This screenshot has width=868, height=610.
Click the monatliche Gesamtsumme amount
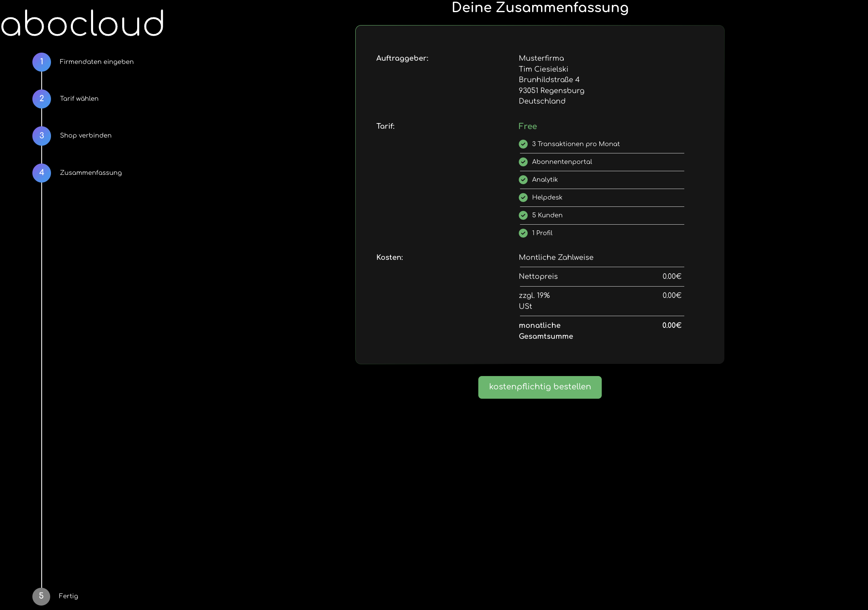[x=672, y=325]
